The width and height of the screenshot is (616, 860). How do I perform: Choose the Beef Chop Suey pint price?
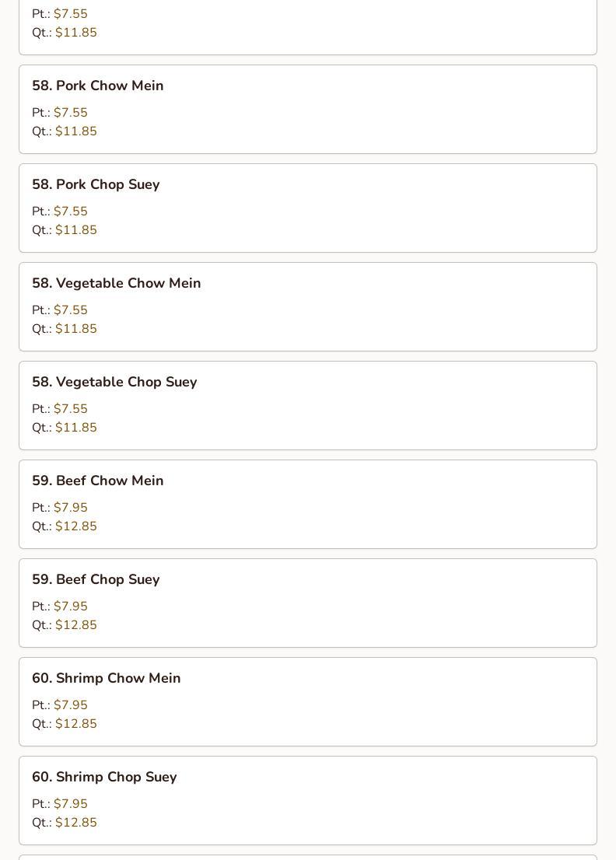(x=71, y=606)
